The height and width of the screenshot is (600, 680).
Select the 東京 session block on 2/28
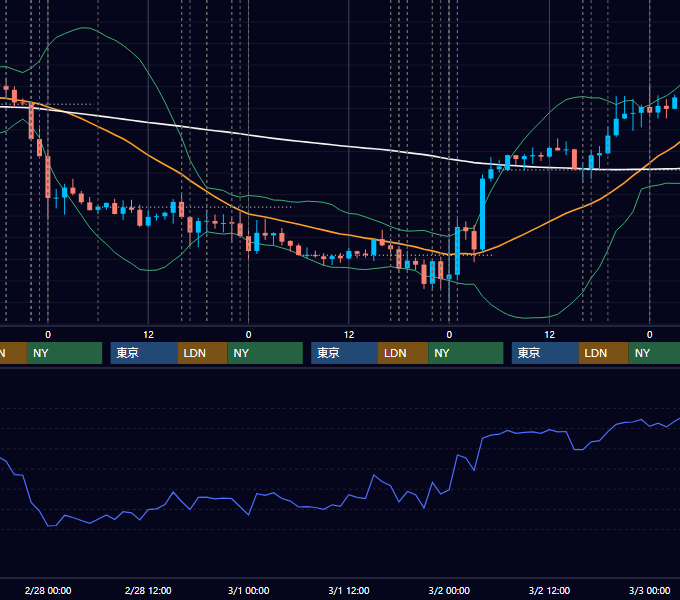[x=144, y=353]
